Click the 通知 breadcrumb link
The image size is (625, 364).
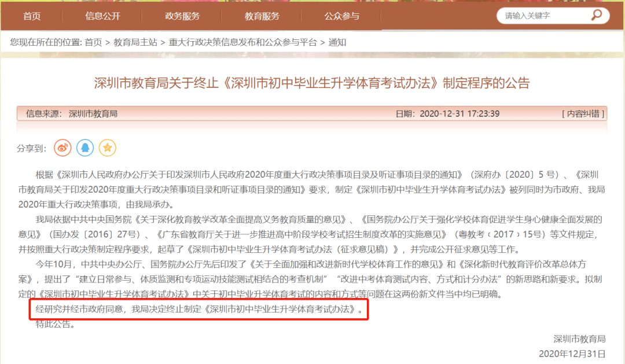(x=337, y=42)
